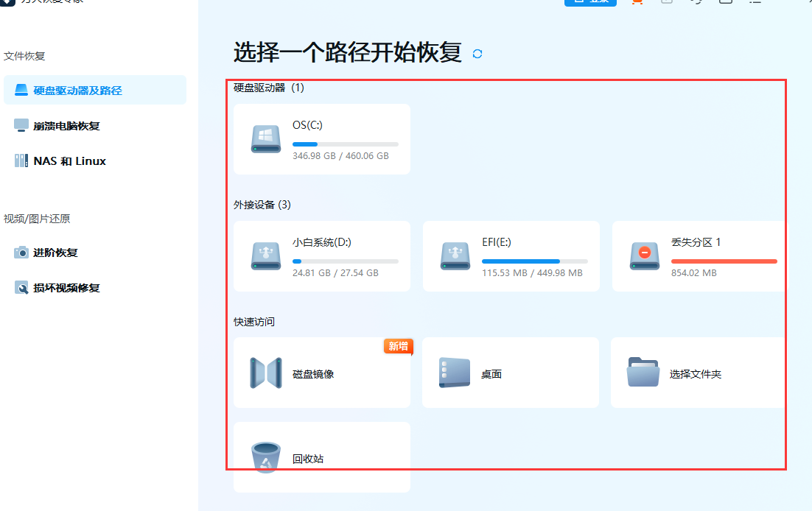Click the red storage bar of 丢失分区 1
Viewport: 812px width, 511px height.
pyautogui.click(x=724, y=261)
